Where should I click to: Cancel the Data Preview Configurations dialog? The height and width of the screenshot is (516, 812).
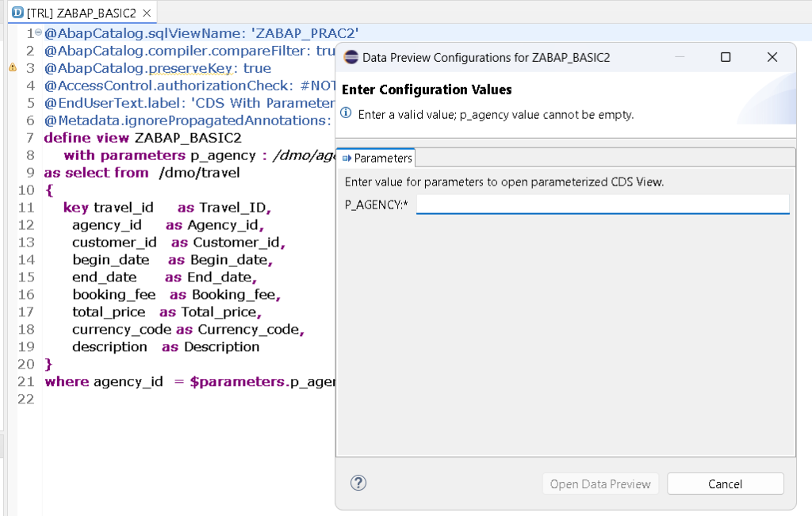pyautogui.click(x=725, y=484)
